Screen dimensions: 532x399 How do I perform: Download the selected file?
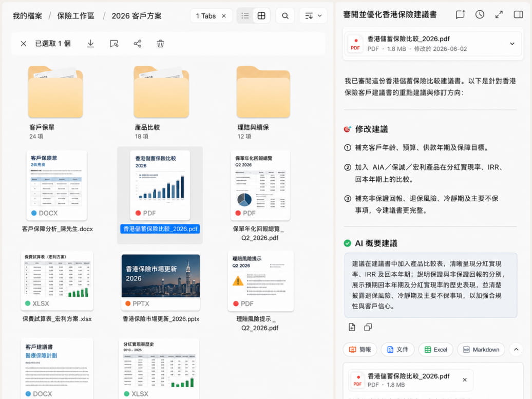coord(90,44)
